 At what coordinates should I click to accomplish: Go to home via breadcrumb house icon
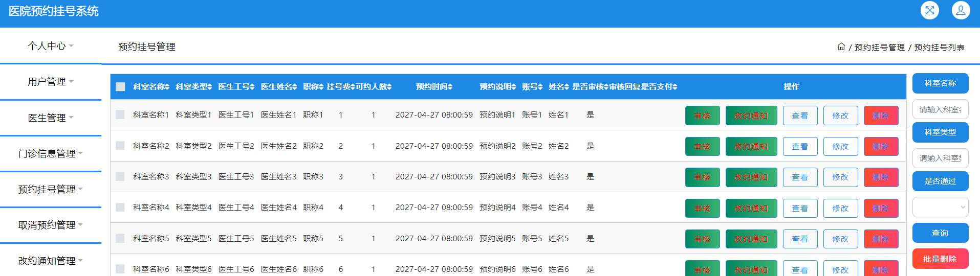(841, 47)
